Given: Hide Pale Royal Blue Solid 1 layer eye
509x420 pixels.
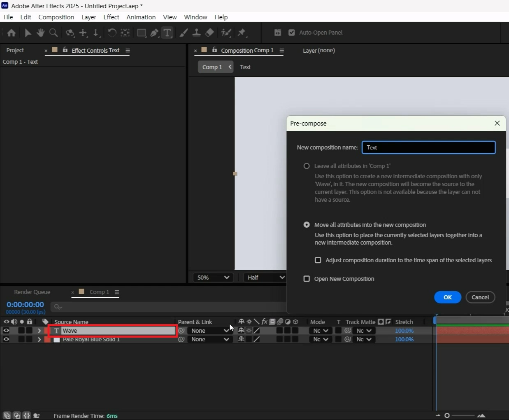Looking at the screenshot, I should coord(6,339).
